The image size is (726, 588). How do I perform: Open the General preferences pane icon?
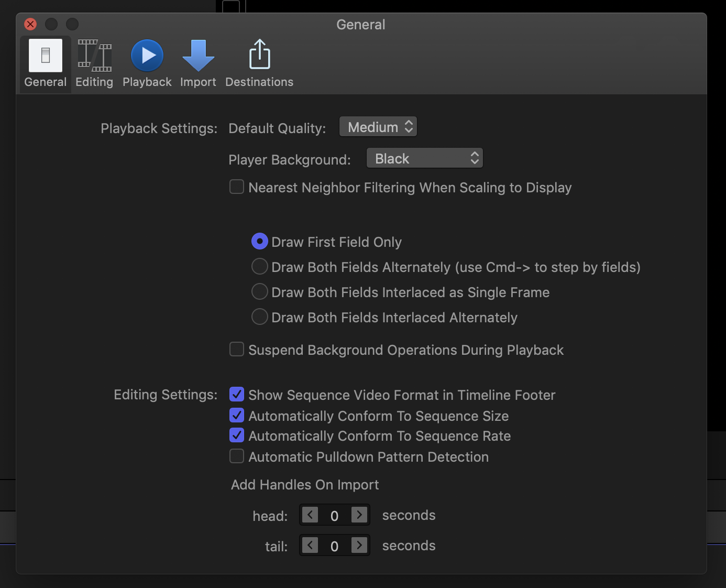[x=46, y=56]
